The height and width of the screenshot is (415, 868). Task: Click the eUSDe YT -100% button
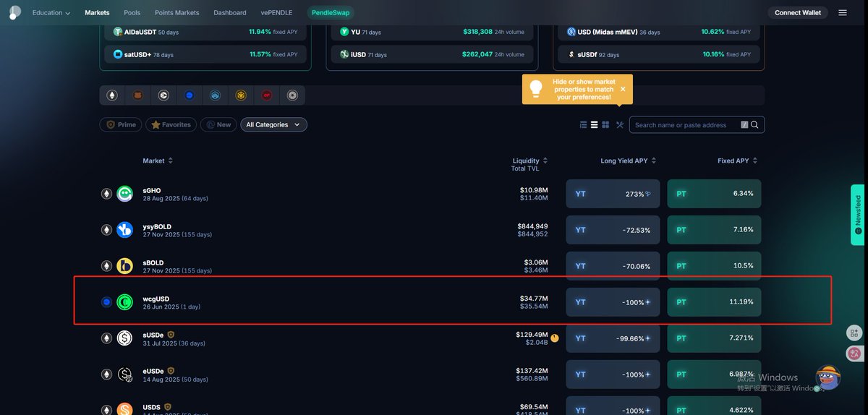613,375
